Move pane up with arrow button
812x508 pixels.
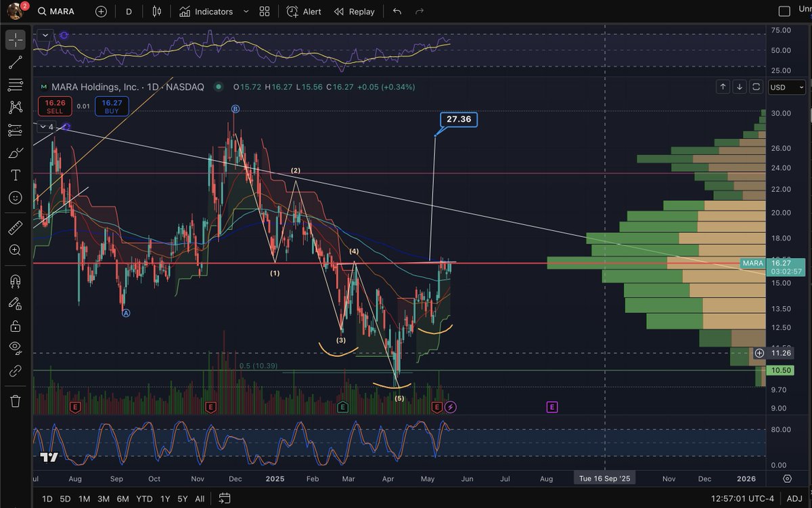click(723, 87)
